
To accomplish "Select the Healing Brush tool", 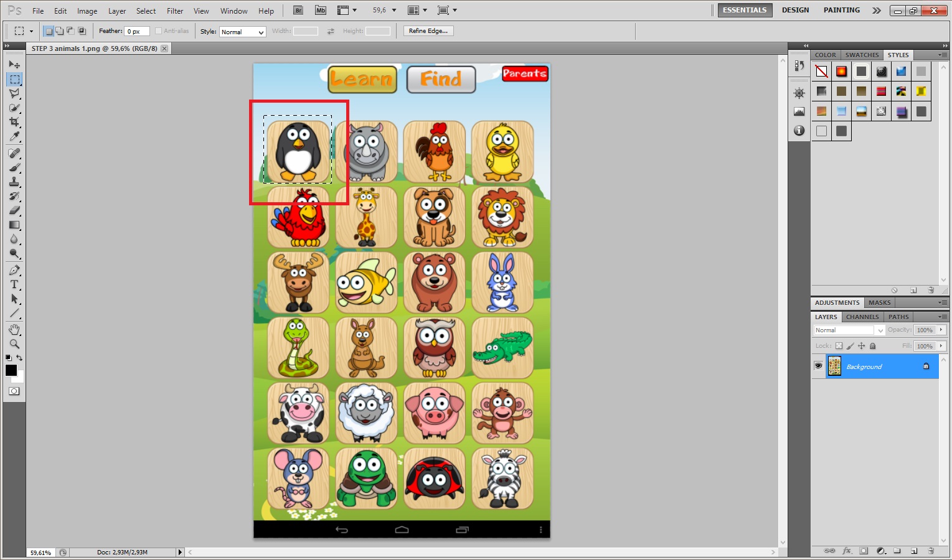I will [14, 153].
